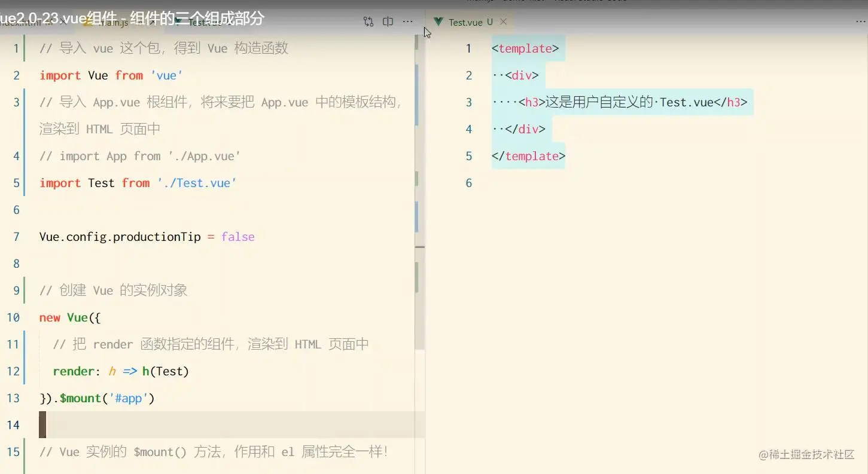Screen dimensions: 868x474
Task: Click the './Test.vue' string on line 5
Action: tap(197, 183)
